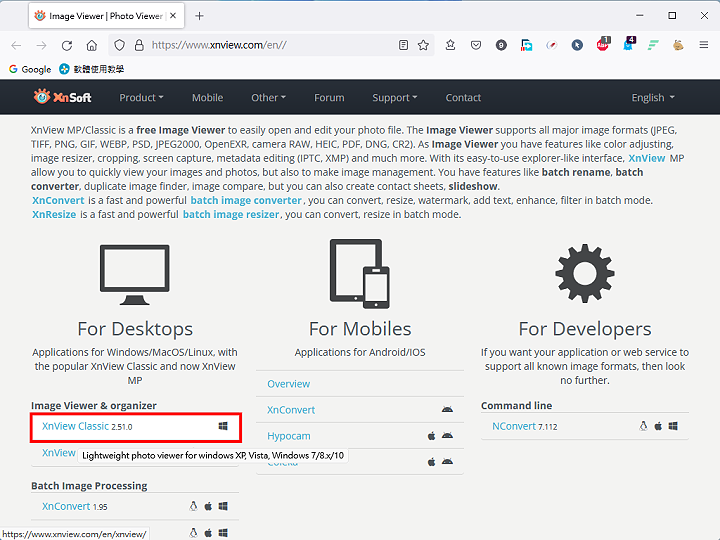Image resolution: width=720 pixels, height=540 pixels.
Task: Show site security padlock info
Action: [x=139, y=45]
